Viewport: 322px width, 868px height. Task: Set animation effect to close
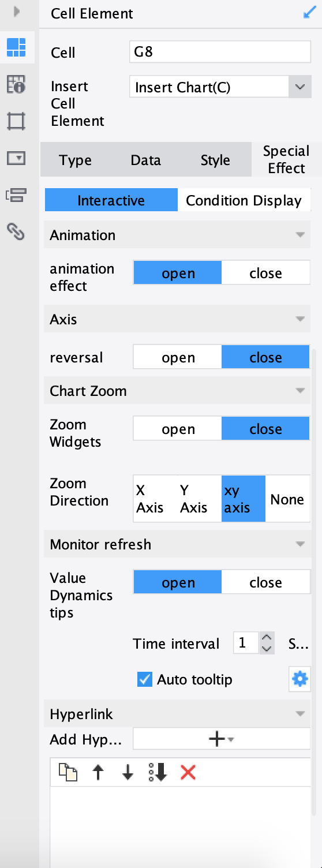click(x=265, y=273)
